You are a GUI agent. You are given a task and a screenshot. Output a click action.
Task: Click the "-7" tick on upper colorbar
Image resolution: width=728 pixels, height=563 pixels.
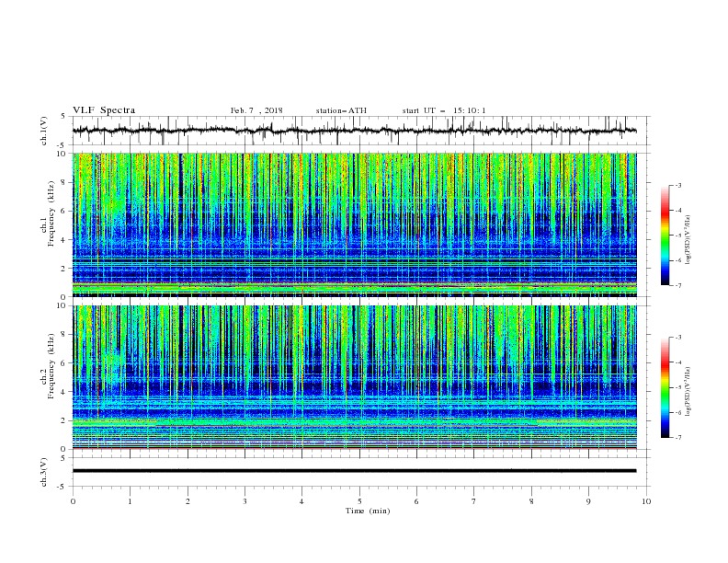pyautogui.click(x=677, y=286)
